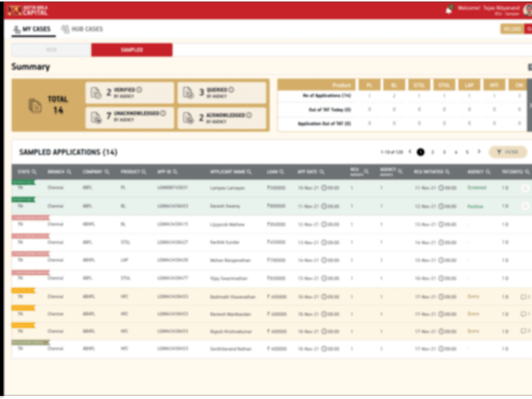Click the FILTER button

508,152
